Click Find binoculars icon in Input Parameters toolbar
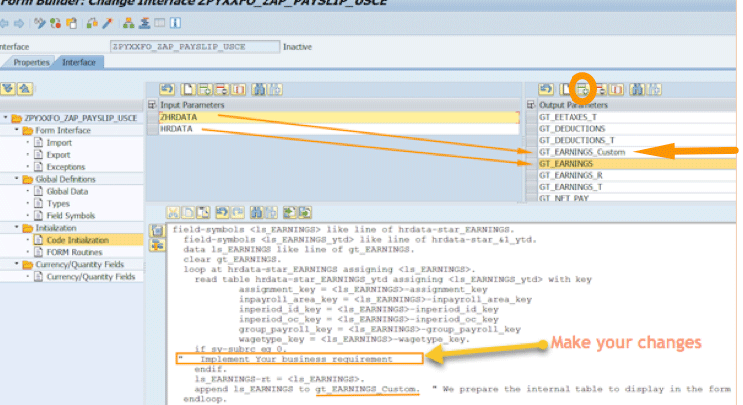 point(258,89)
